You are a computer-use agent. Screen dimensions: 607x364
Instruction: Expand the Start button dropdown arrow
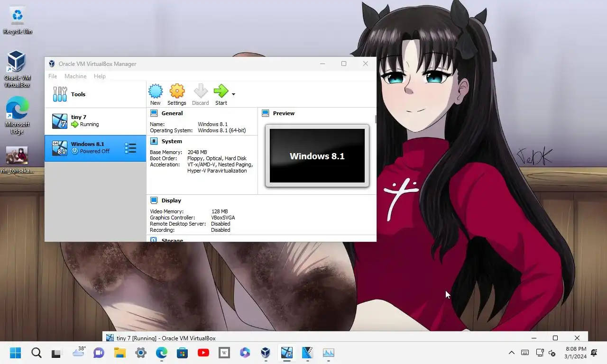point(233,94)
